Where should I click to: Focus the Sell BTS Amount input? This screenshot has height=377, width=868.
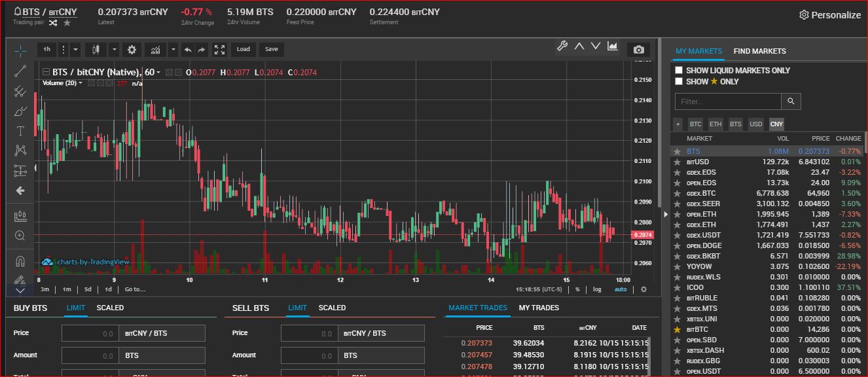click(310, 355)
